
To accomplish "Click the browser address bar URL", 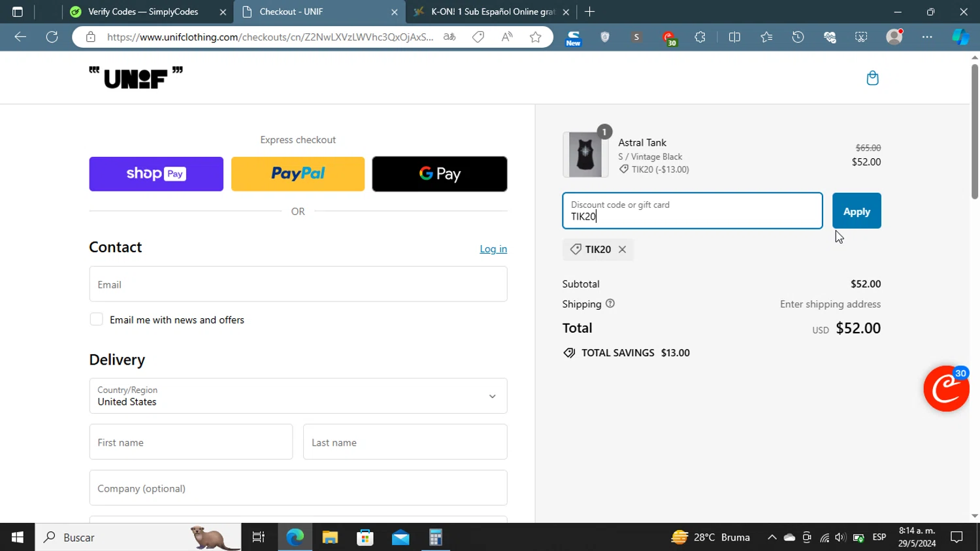I will (270, 37).
